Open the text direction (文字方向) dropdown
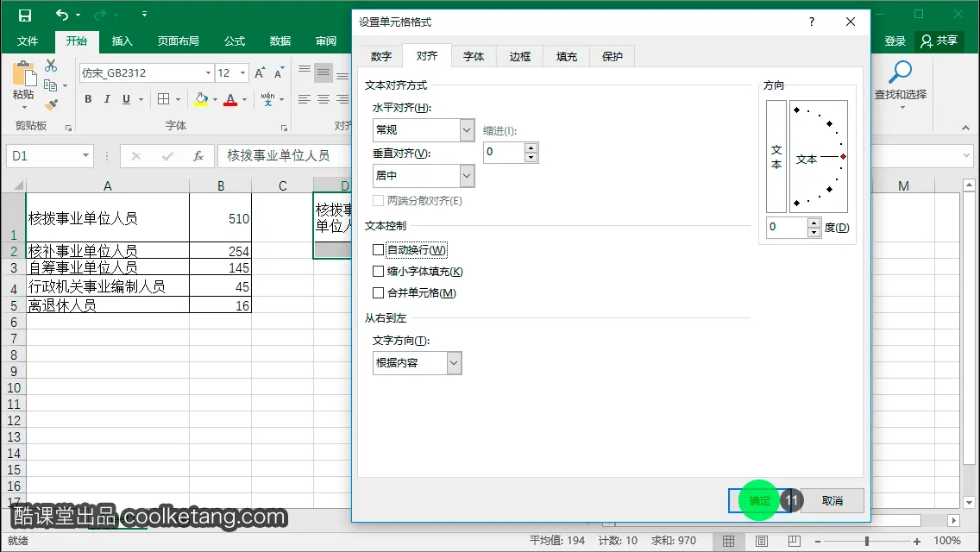 click(455, 362)
